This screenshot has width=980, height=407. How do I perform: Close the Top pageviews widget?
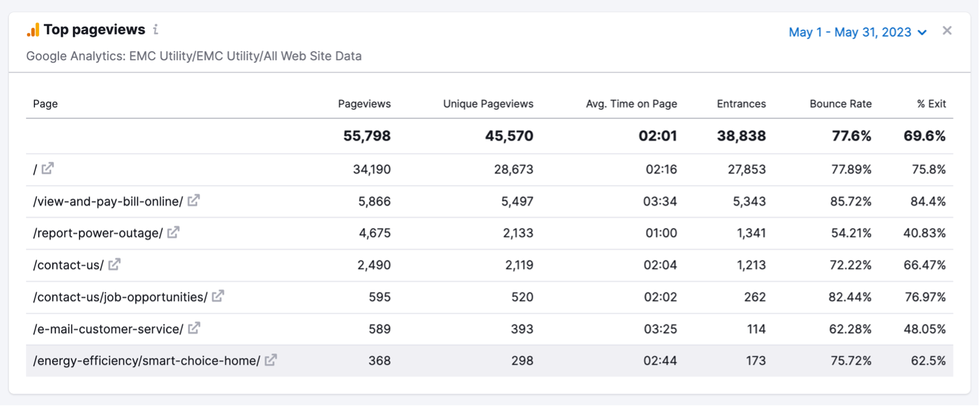pyautogui.click(x=947, y=31)
